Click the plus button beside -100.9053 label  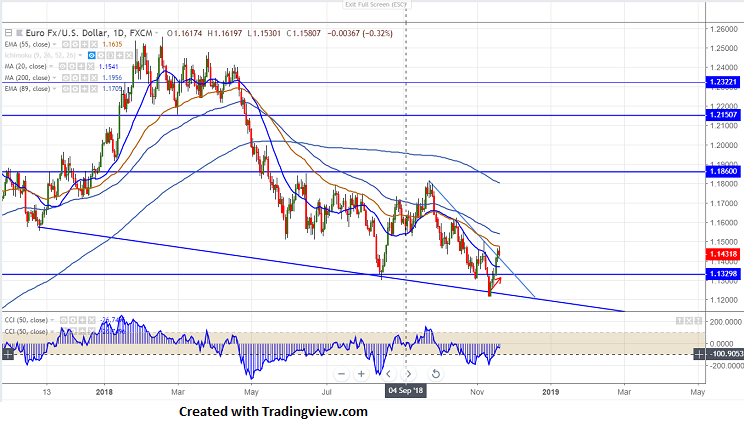click(699, 354)
